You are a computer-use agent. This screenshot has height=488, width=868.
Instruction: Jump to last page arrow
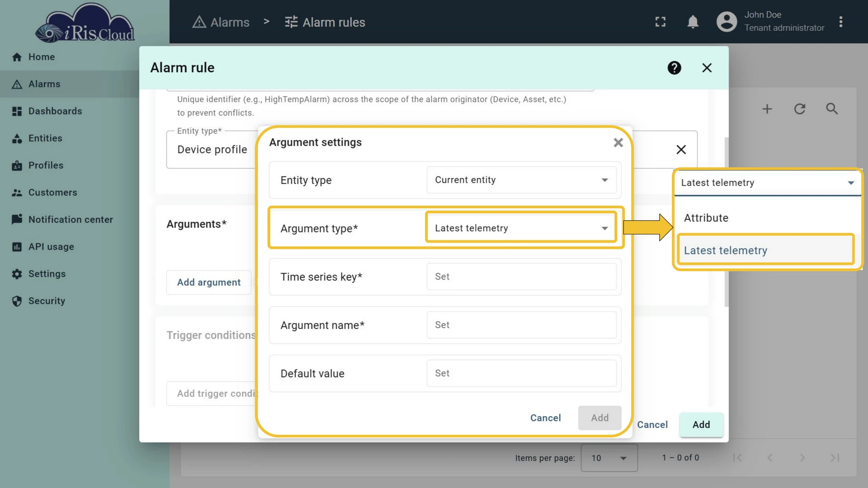(x=835, y=458)
